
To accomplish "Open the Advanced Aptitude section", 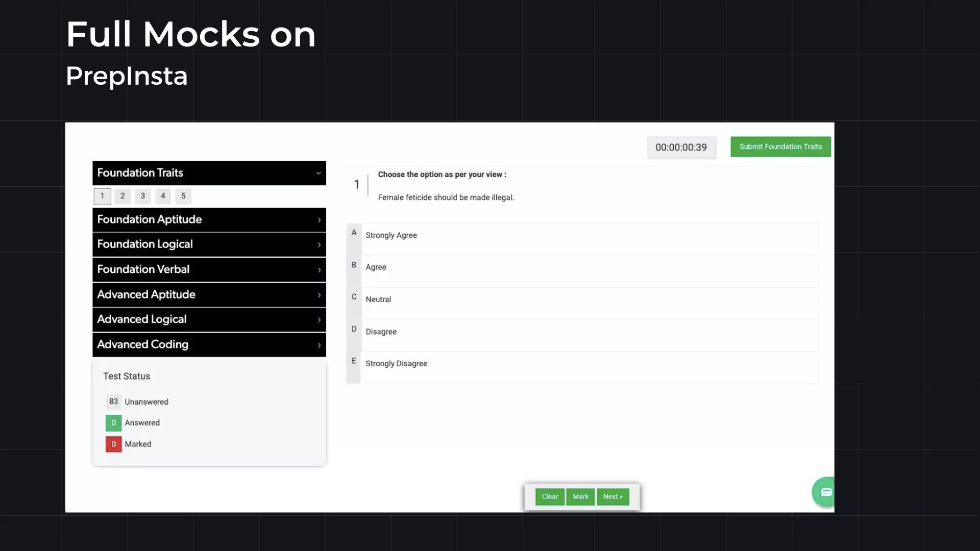I will (209, 294).
